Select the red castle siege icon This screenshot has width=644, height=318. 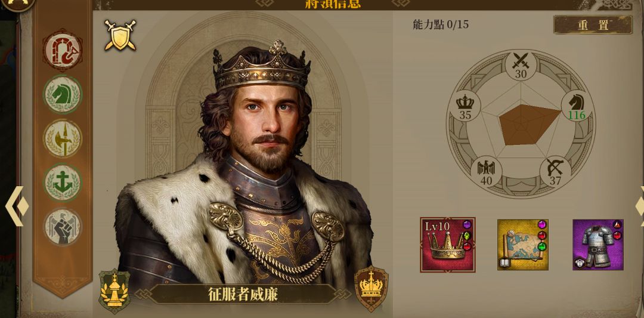63,50
